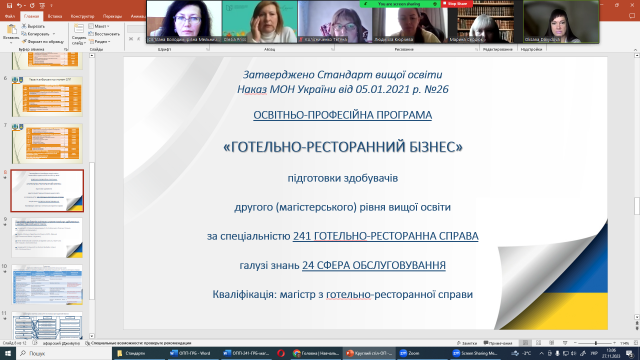This screenshot has width=640, height=360.
Task: Select slide 10 thumbnail
Action: click(x=47, y=284)
